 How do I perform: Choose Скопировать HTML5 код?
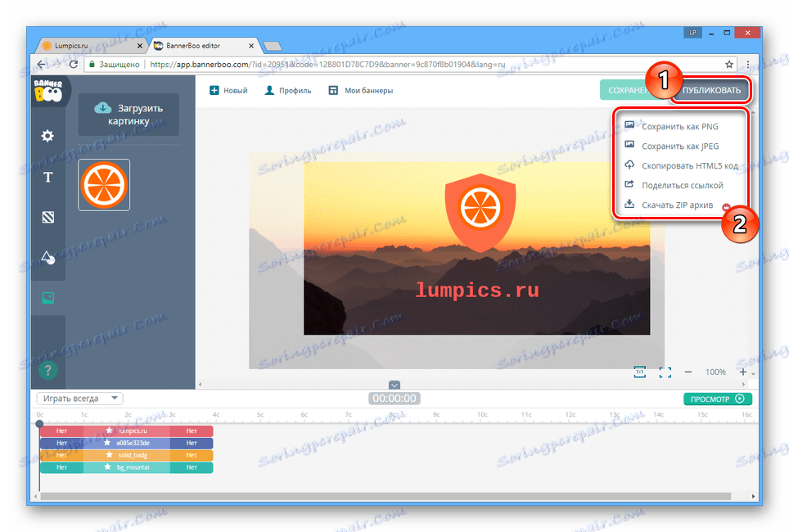click(681, 165)
